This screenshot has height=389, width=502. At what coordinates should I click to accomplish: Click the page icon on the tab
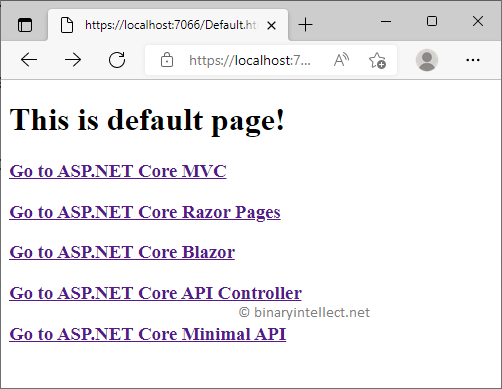67,25
